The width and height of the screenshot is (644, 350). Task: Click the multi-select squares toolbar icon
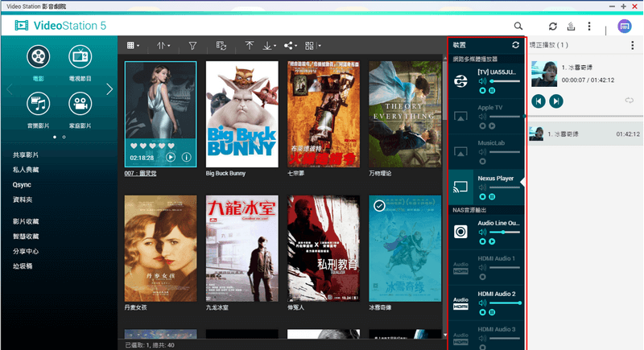coord(310,46)
